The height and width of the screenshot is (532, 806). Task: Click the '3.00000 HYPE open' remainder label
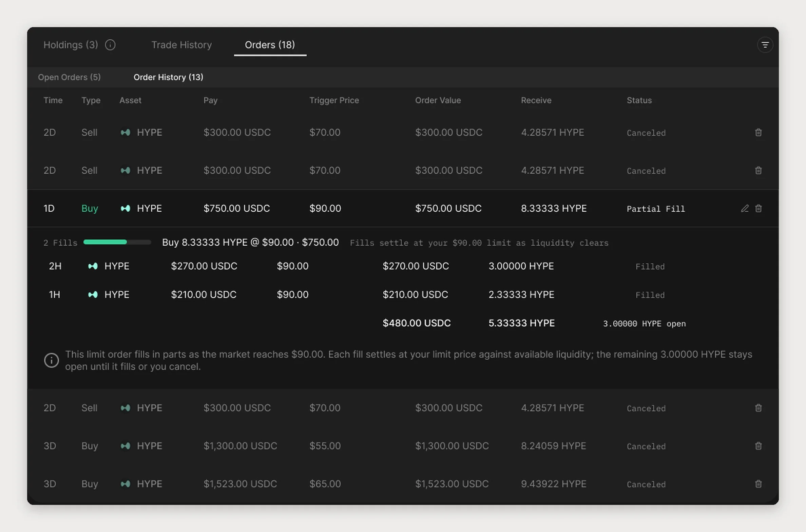pos(645,324)
